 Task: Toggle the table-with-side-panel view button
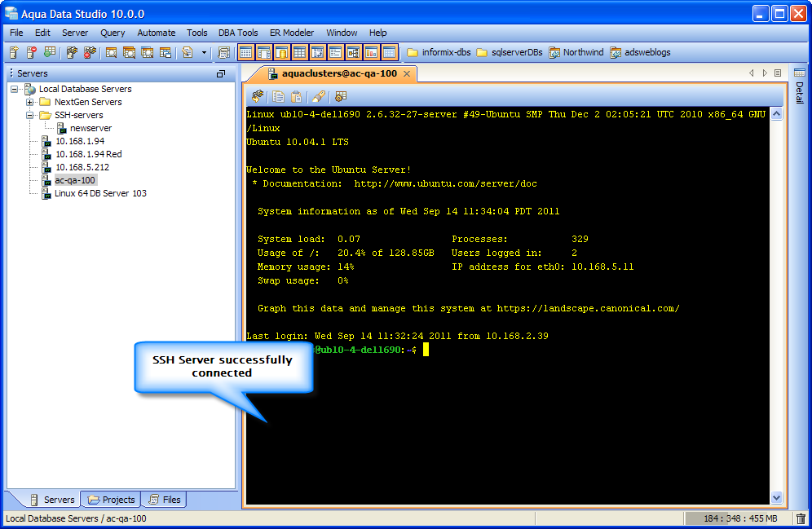(264, 52)
